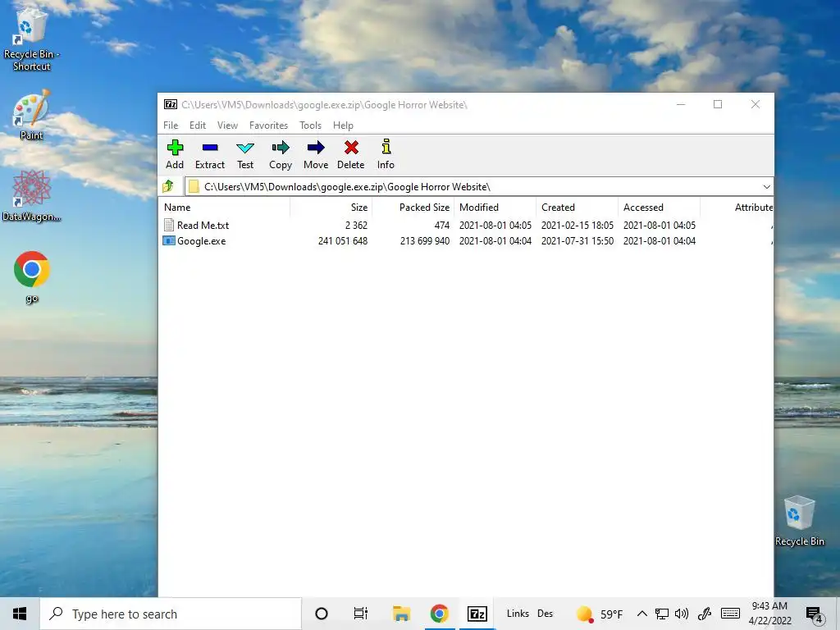Click the packed size value 213 699 940

[425, 241]
